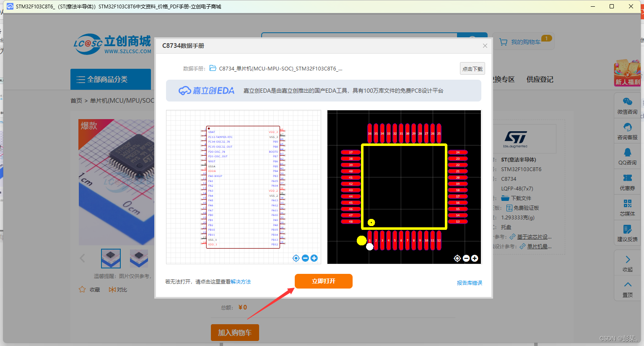Close the C8734 datasheet dialog
The image size is (644, 346).
click(485, 46)
